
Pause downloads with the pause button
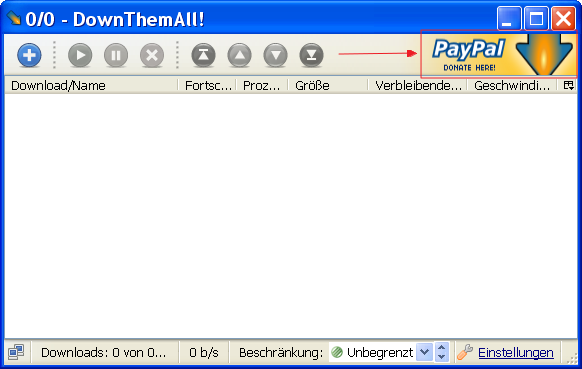116,55
